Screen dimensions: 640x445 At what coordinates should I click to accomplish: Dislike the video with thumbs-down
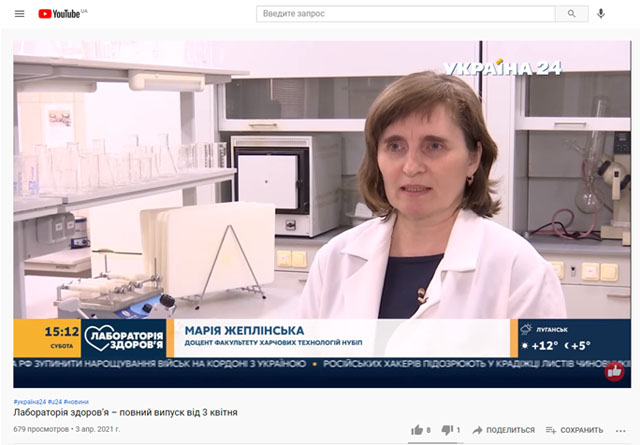click(451, 430)
